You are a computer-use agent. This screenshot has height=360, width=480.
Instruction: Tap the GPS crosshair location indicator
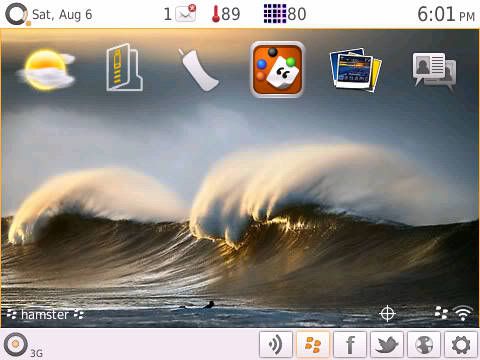(387, 314)
